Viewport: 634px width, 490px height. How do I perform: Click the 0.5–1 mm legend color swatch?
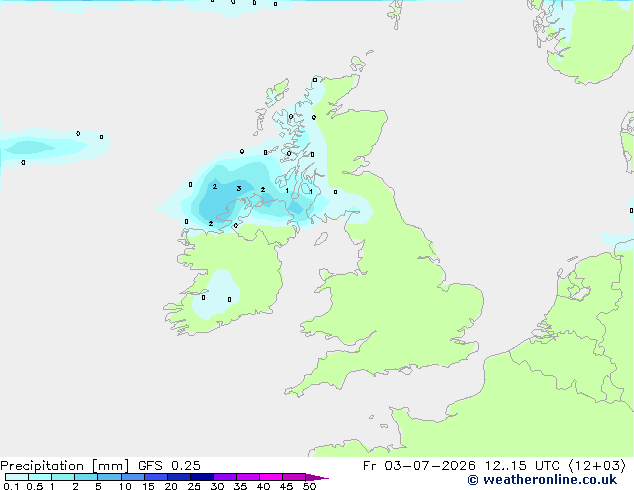(x=40, y=477)
